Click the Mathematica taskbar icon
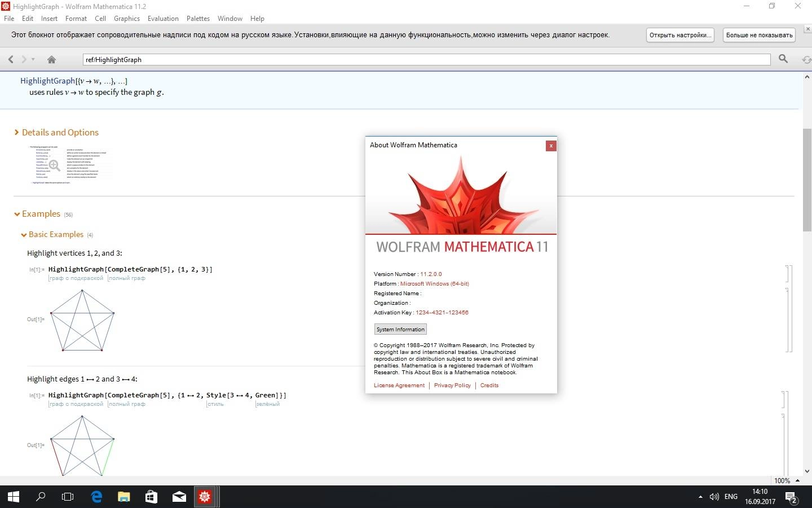 pos(205,497)
